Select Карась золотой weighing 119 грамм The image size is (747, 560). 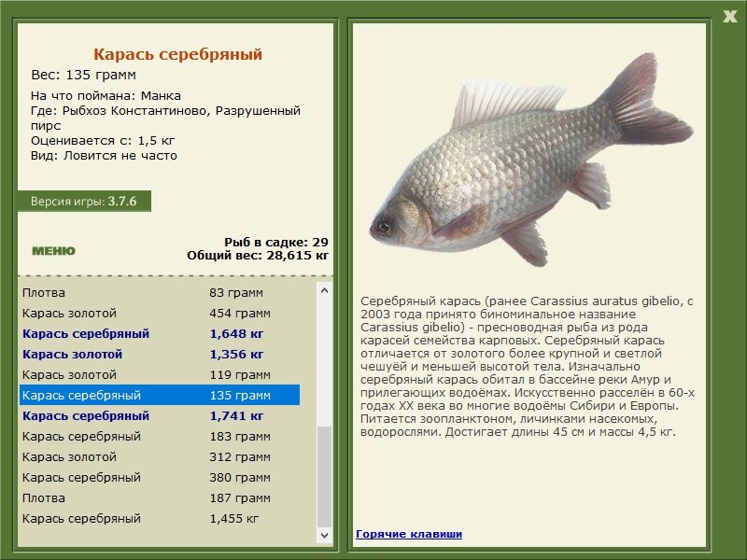pyautogui.click(x=159, y=375)
